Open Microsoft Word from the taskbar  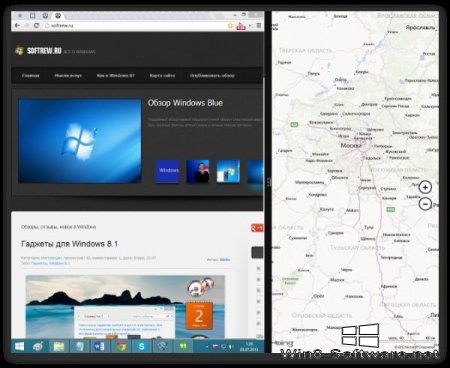(99, 347)
